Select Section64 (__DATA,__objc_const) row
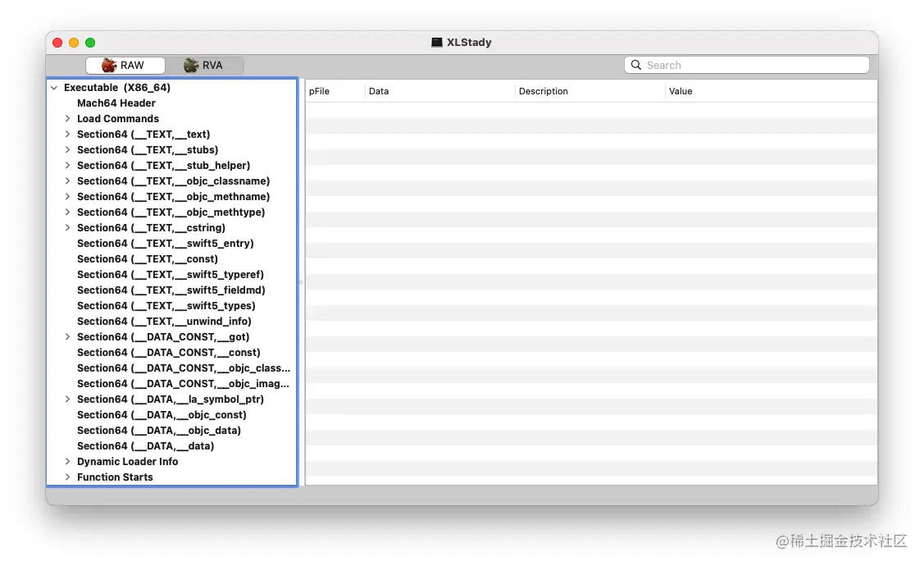This screenshot has width=924, height=566. pos(172,415)
